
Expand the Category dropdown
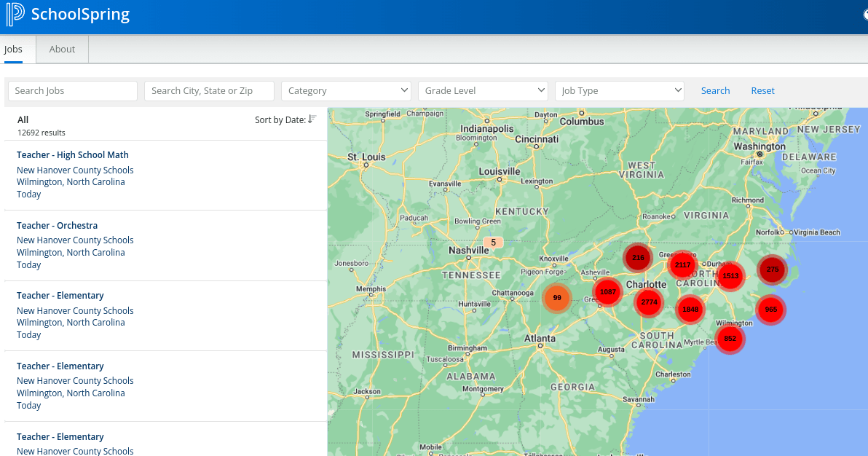[346, 91]
